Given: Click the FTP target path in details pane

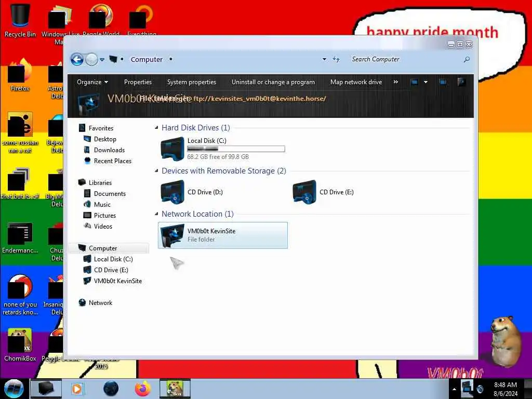Looking at the screenshot, I should coord(260,99).
